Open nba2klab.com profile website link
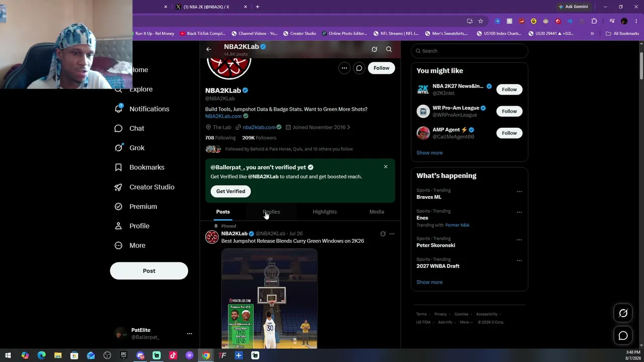The image size is (644, 362). click(x=259, y=127)
